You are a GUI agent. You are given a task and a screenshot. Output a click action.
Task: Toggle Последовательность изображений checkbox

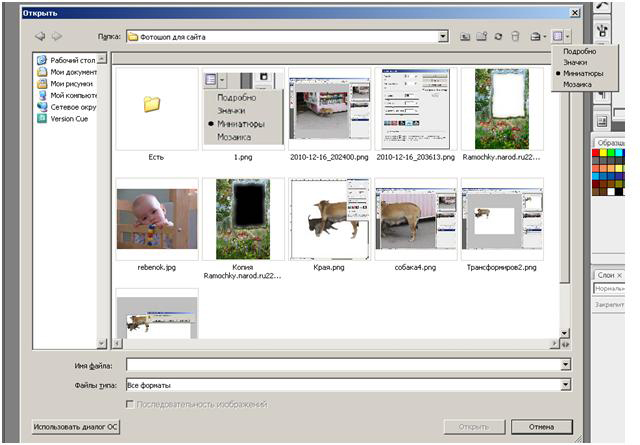(129, 403)
